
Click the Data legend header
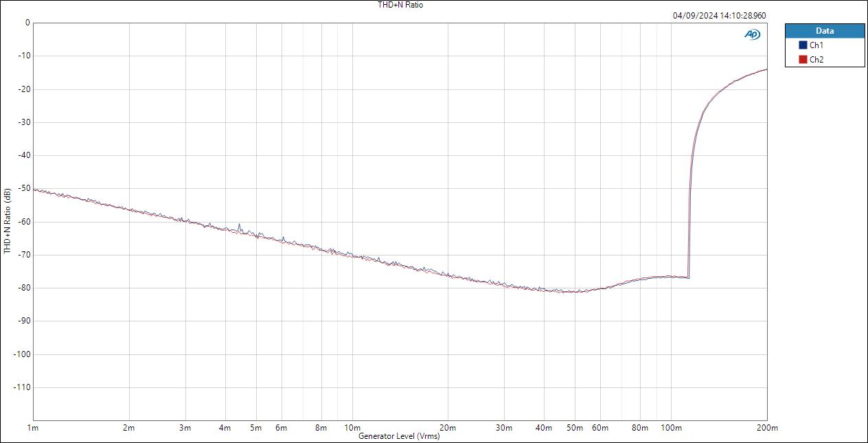(x=823, y=30)
